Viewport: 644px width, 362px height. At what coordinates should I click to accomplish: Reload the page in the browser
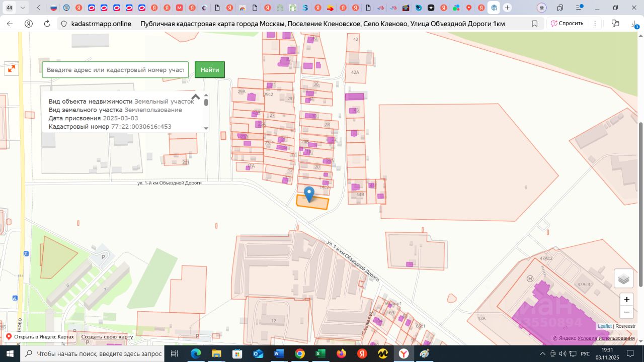click(47, 24)
